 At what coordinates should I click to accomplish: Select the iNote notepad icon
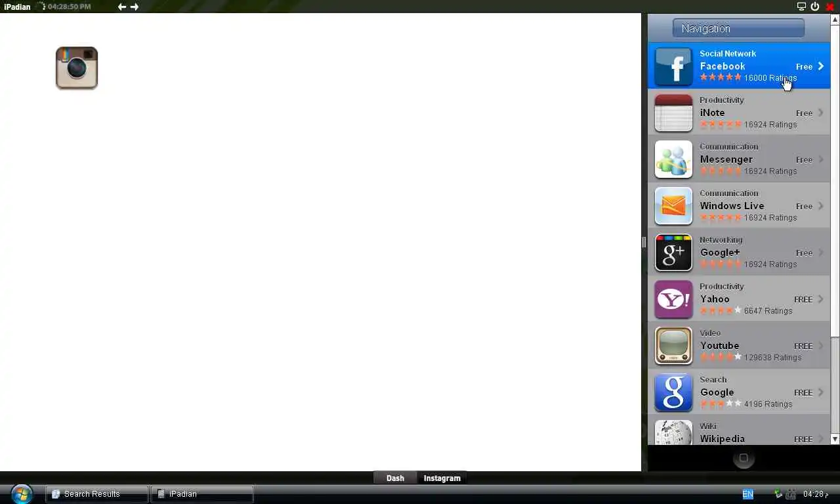(673, 113)
